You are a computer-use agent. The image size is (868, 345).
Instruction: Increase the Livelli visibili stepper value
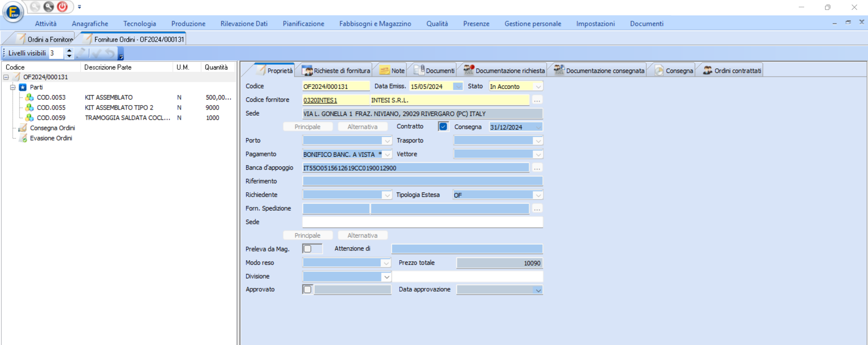(69, 50)
